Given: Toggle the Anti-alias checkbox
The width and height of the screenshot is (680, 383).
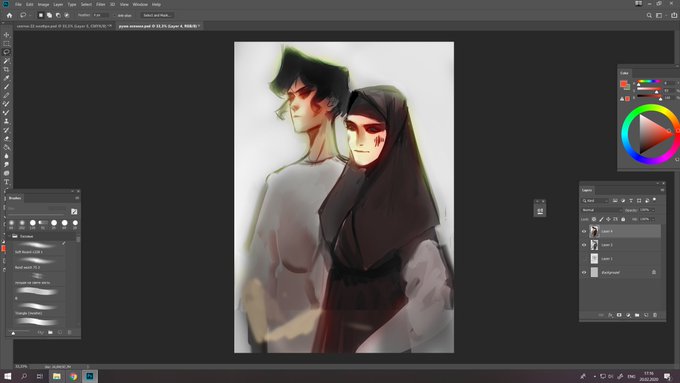Looking at the screenshot, I should (x=115, y=15).
